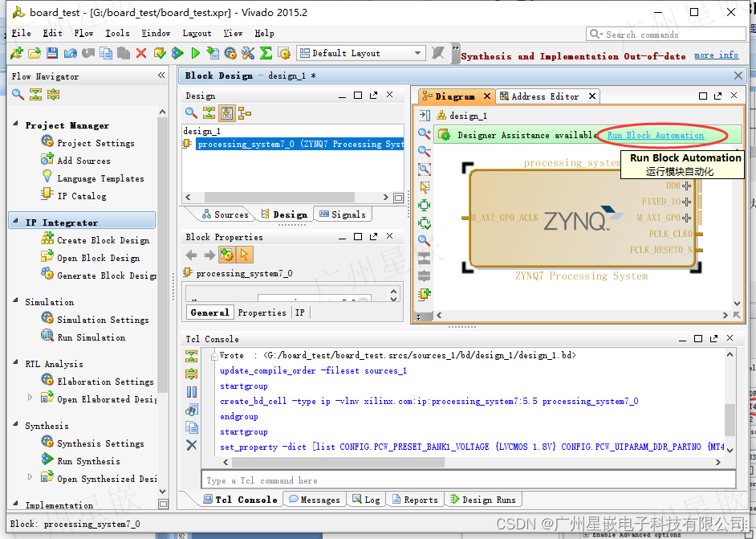Click Generate Block Design
Viewport: 756px width, 539px height.
coord(99,275)
